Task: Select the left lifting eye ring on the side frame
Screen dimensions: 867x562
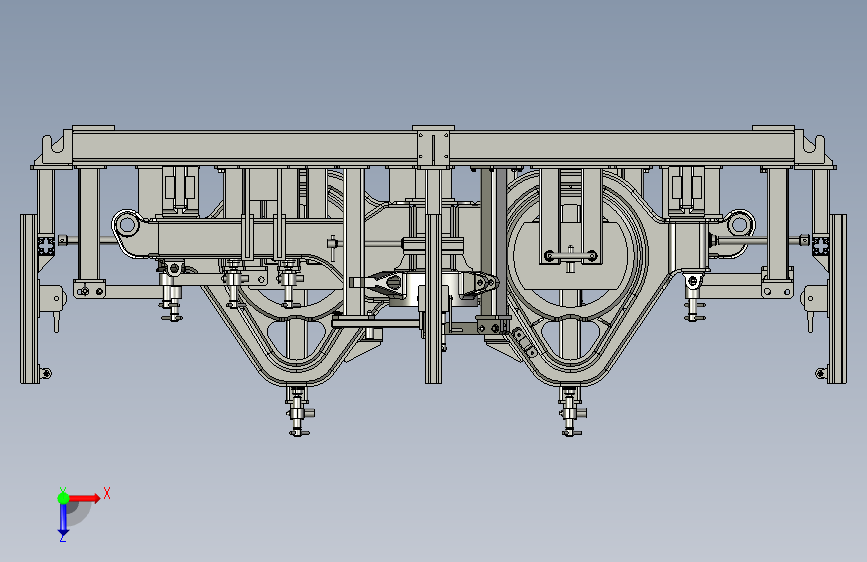Action: click(x=127, y=225)
